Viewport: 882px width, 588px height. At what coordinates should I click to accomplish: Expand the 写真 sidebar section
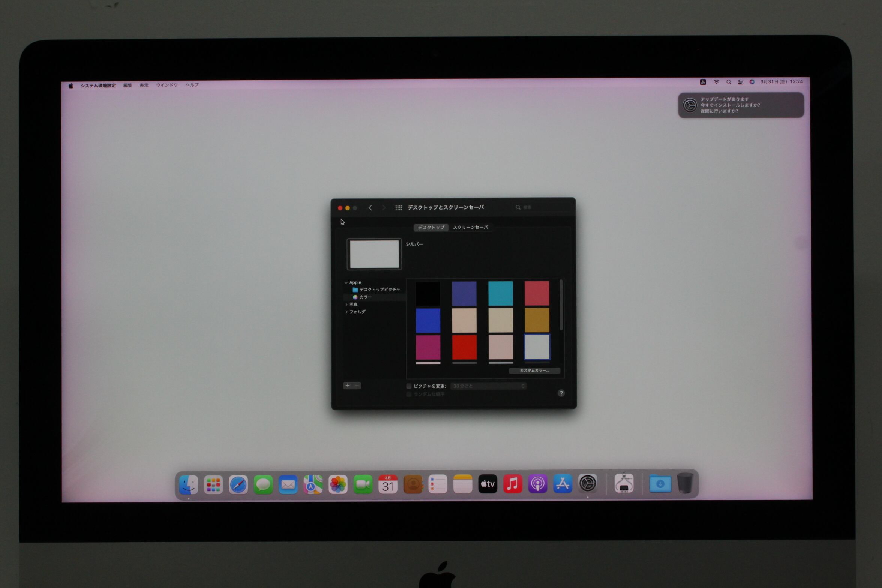[x=346, y=304]
